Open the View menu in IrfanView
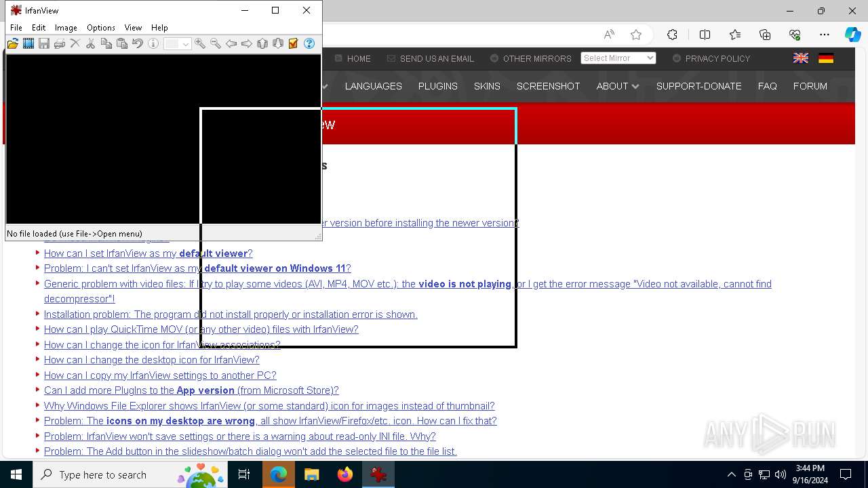The image size is (868, 488). pos(133,28)
